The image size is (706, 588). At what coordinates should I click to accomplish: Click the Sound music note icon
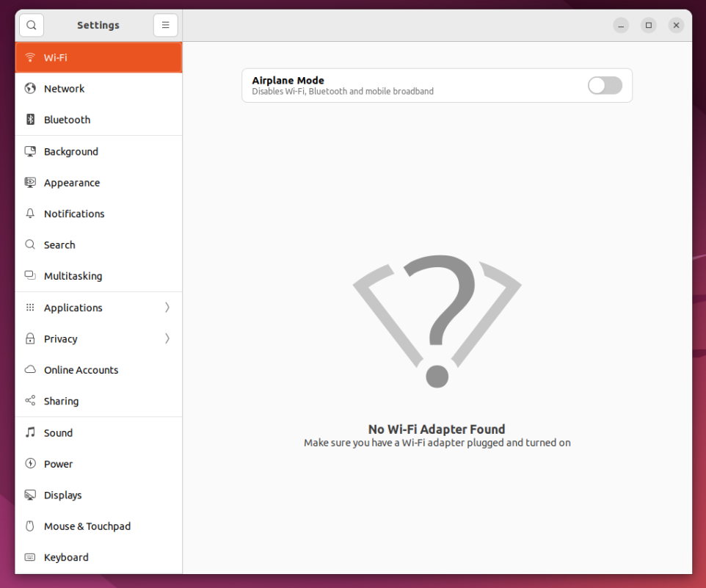click(30, 432)
